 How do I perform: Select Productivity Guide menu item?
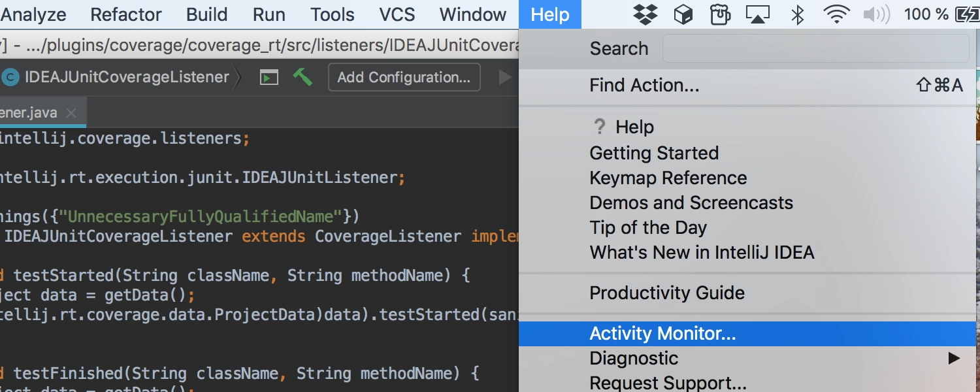[747, 293]
